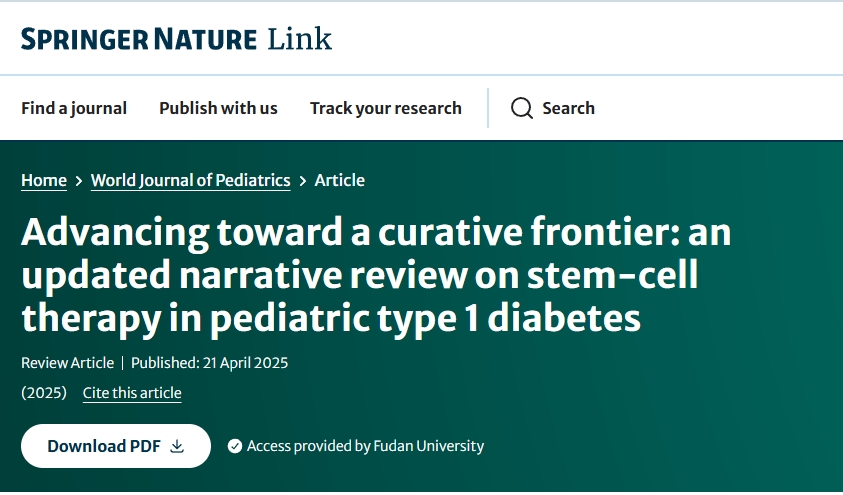The width and height of the screenshot is (843, 495).
Task: Open the Search label in the header
Action: coord(568,108)
